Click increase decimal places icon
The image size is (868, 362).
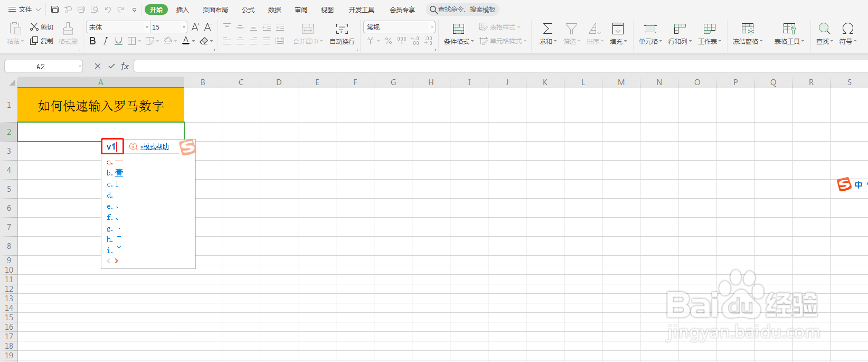point(415,41)
